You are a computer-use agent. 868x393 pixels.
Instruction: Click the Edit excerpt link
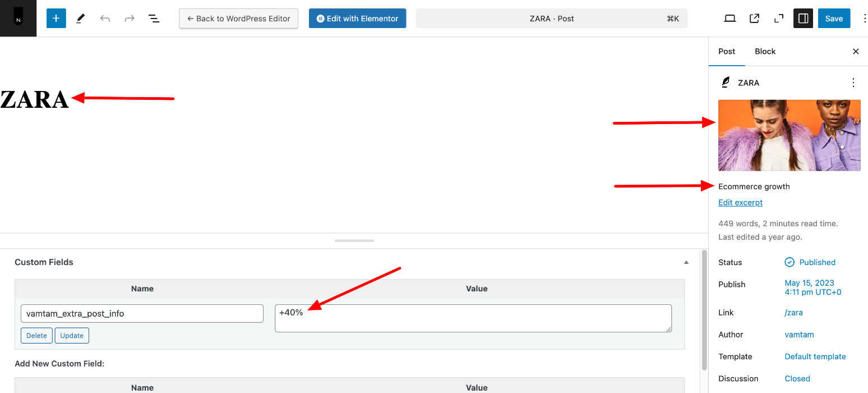740,202
